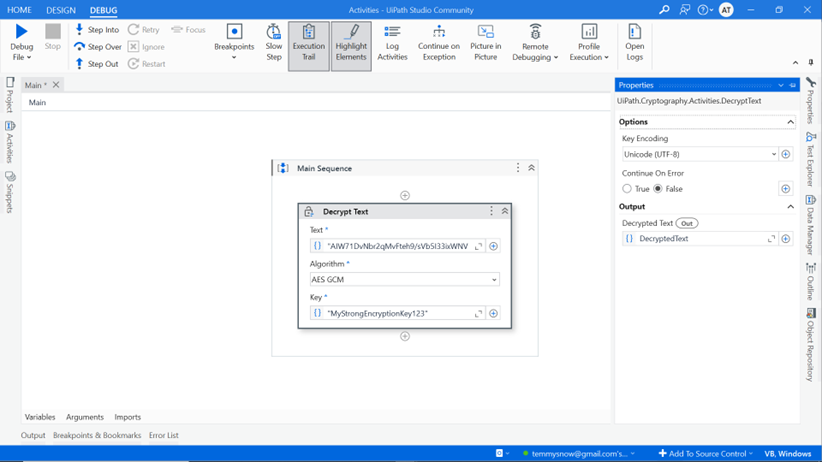
Task: Close the Main workflow tab
Action: point(56,84)
